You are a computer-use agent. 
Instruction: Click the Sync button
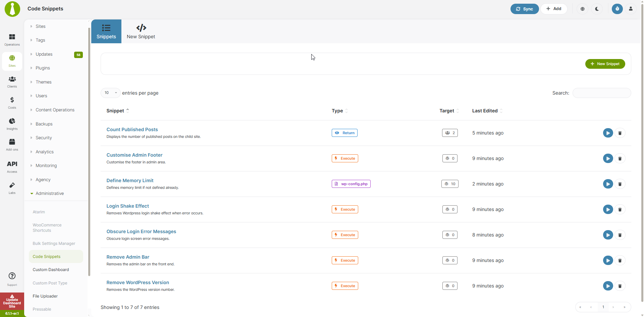[525, 9]
